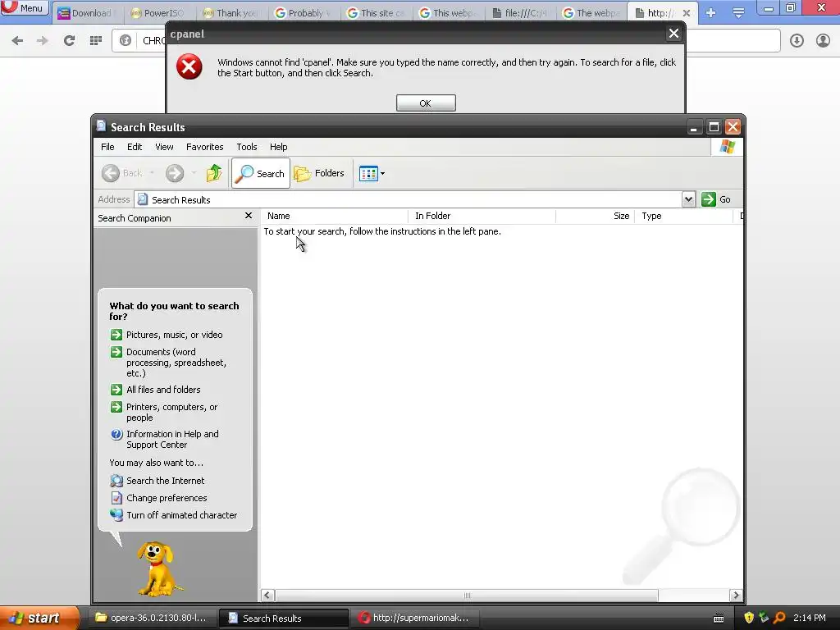
Task: Sort results by Type column
Action: coord(683,216)
